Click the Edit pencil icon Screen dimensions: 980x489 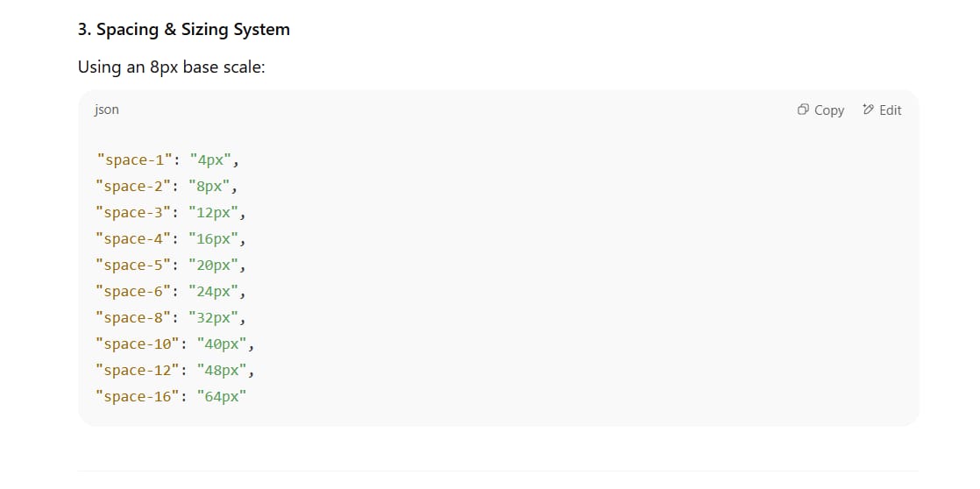click(x=868, y=110)
